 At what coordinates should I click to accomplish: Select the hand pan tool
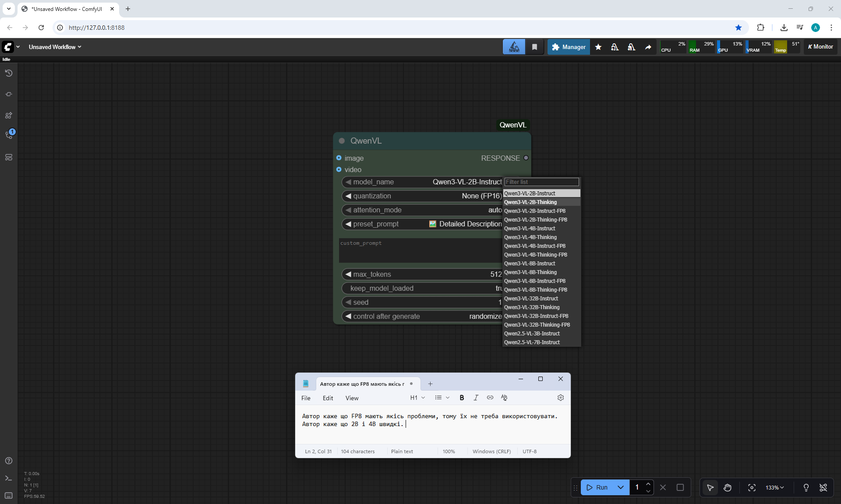click(x=727, y=487)
